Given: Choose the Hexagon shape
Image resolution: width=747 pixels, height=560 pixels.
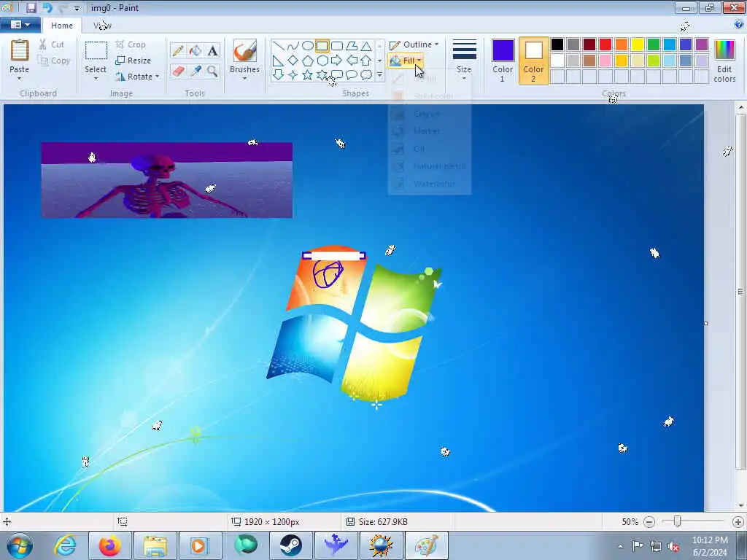Looking at the screenshot, I should pyautogui.click(x=322, y=61).
